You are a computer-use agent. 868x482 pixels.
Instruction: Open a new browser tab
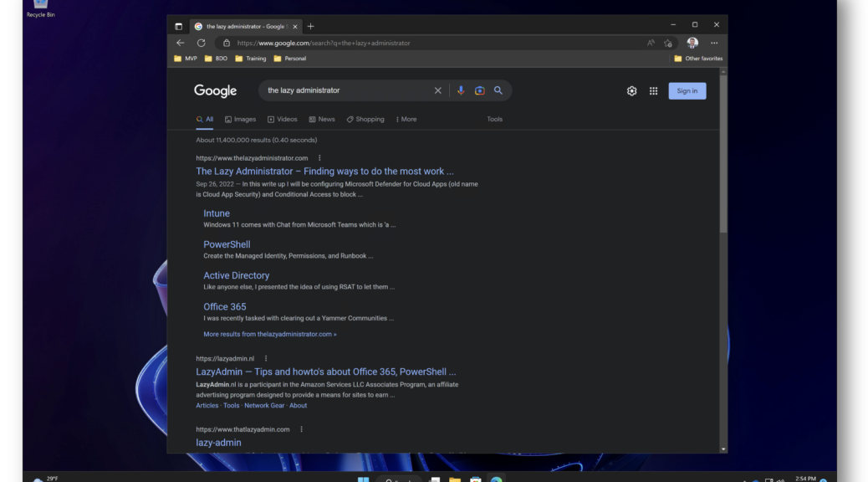click(x=310, y=26)
